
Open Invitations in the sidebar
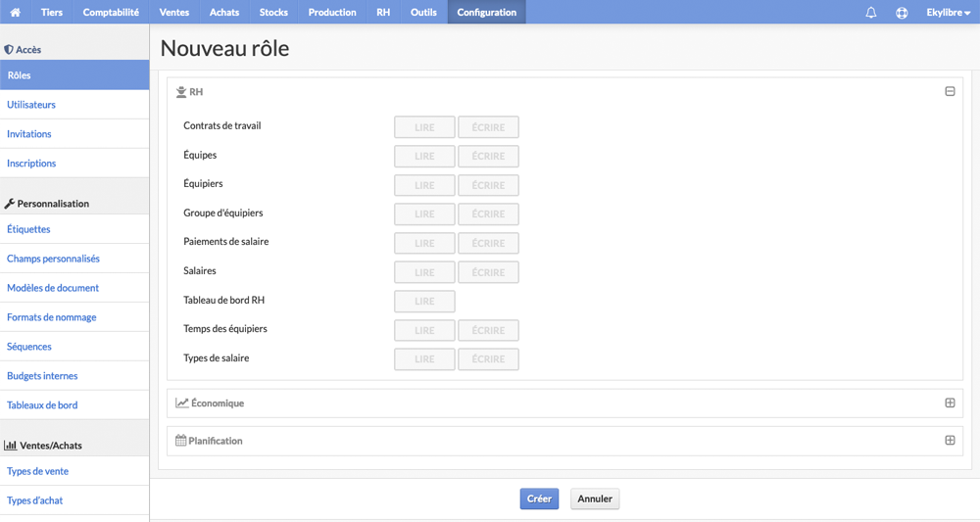click(x=74, y=133)
